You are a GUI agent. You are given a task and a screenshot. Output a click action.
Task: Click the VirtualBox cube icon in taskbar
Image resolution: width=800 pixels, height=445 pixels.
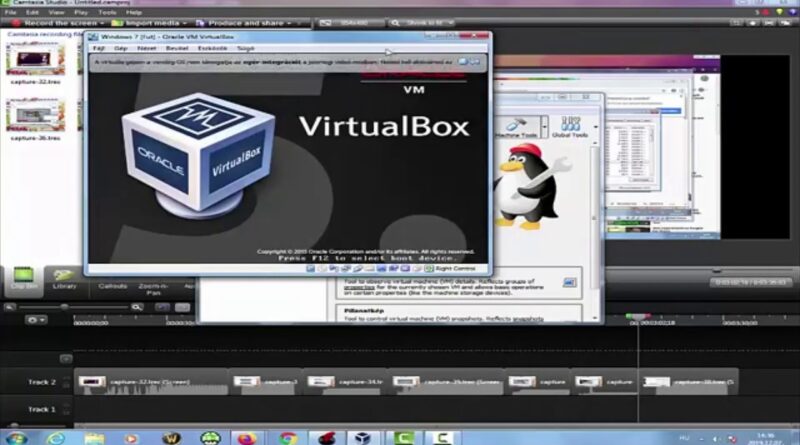[x=363, y=438]
